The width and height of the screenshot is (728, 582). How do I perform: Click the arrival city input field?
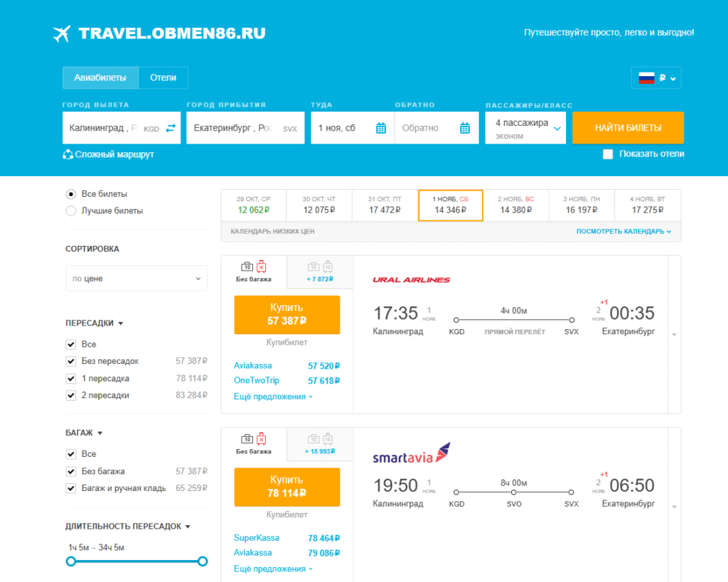(235, 128)
